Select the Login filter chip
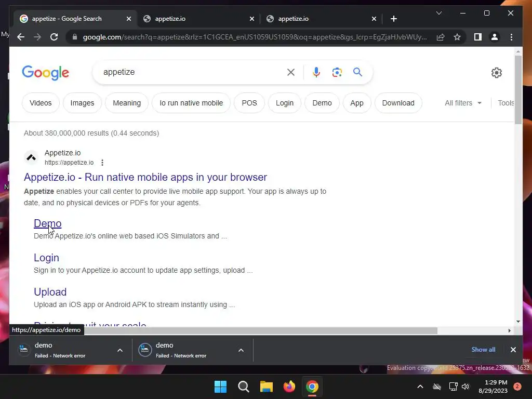The width and height of the screenshot is (532, 399). (x=284, y=103)
